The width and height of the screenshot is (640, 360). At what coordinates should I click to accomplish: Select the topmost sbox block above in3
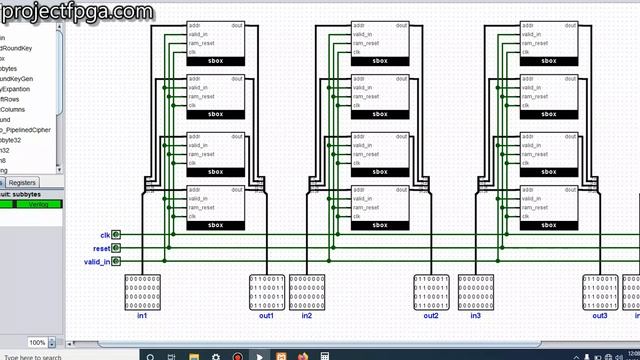tap(549, 43)
